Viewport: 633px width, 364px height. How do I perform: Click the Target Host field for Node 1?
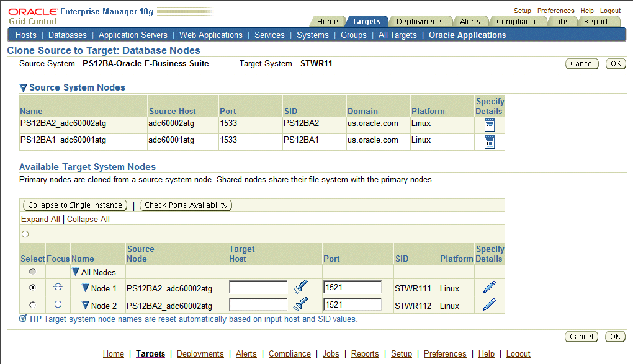[258, 287]
